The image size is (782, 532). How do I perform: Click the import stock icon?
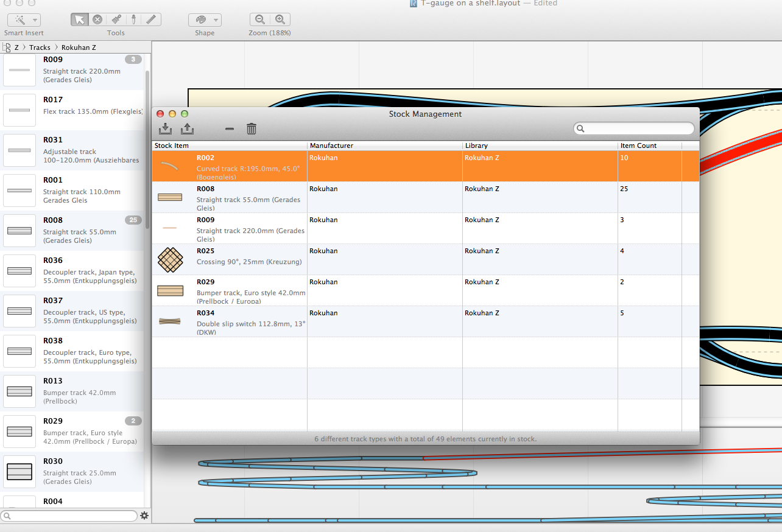pos(165,128)
